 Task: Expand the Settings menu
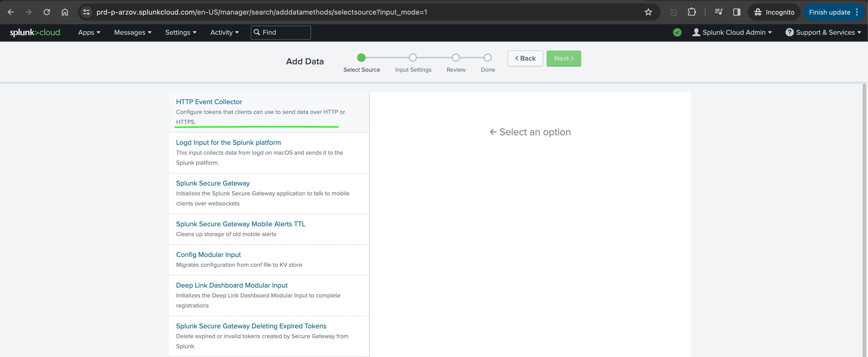pos(181,32)
